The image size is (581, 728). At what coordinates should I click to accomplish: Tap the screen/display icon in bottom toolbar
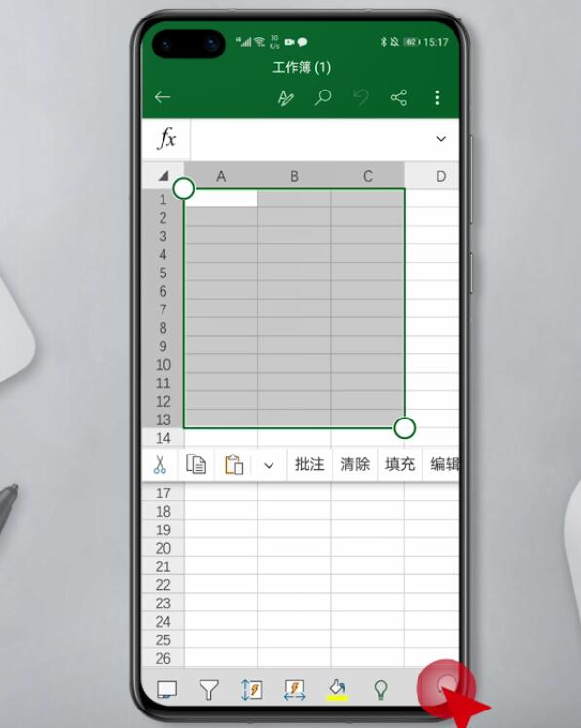point(166,689)
